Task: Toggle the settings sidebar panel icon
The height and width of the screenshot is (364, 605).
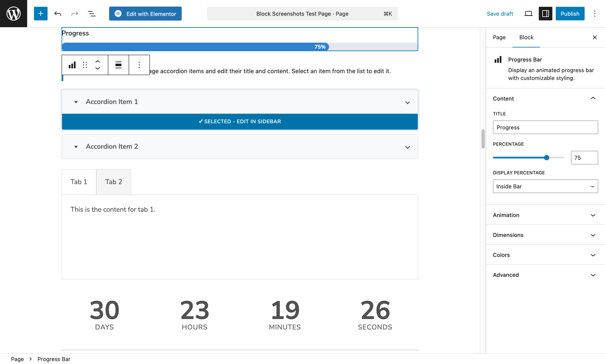Action: click(x=545, y=13)
